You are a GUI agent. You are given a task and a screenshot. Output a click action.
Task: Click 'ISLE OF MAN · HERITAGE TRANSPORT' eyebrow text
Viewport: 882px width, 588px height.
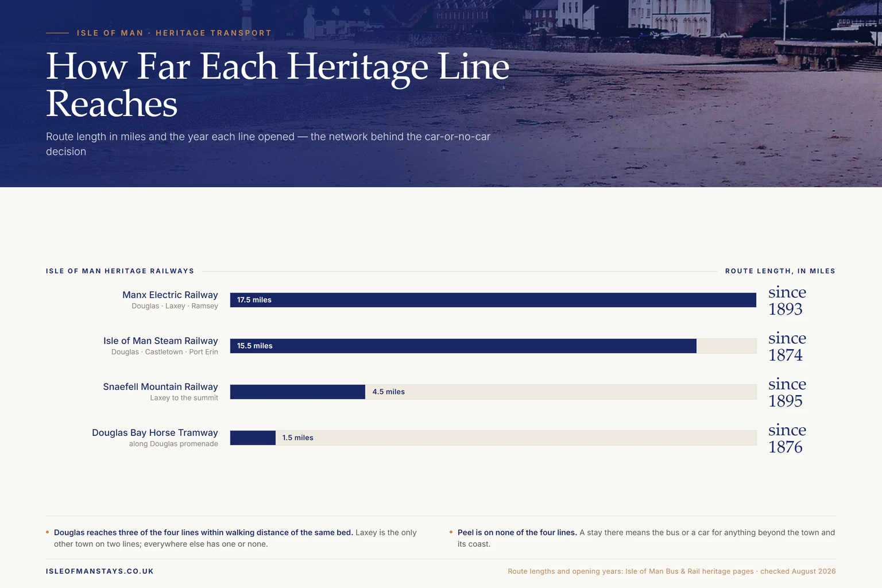tap(174, 33)
